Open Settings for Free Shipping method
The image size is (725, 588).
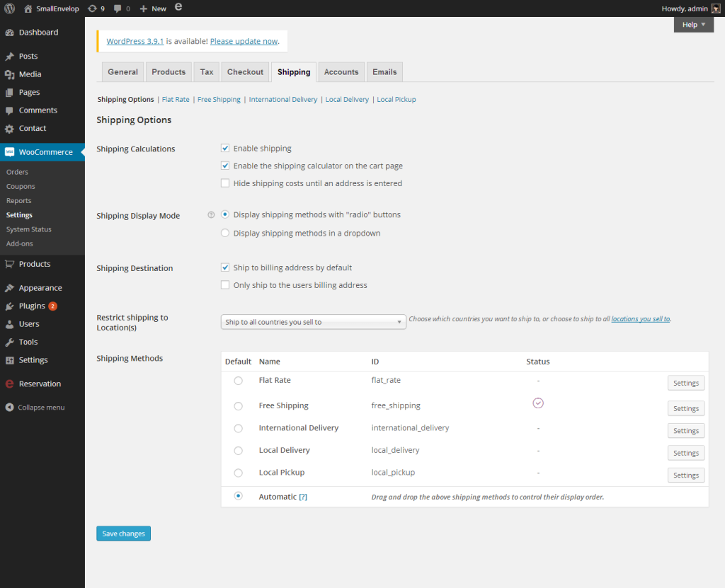[x=686, y=409]
